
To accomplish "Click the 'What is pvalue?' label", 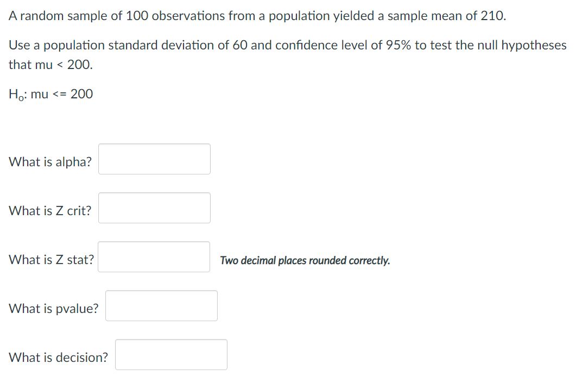I will coord(54,309).
